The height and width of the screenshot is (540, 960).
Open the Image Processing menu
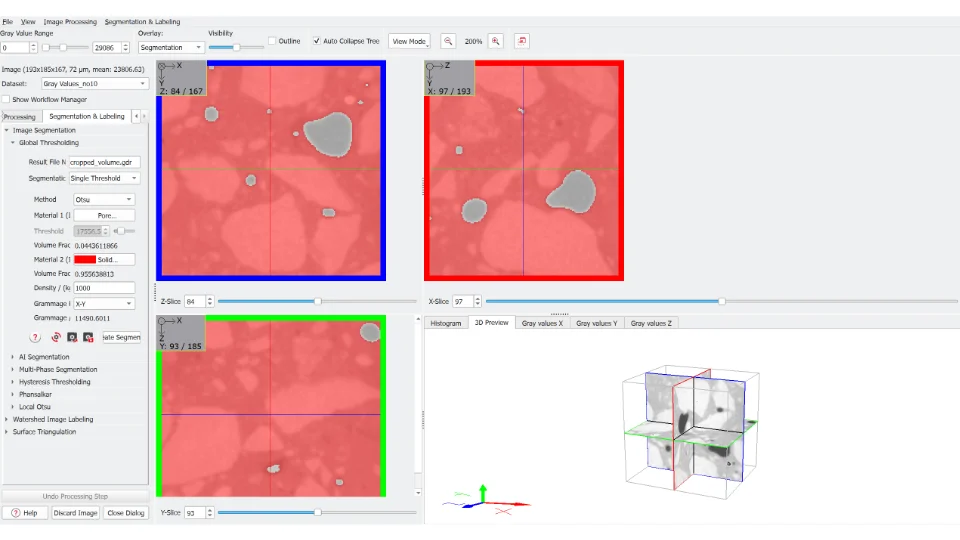coord(70,21)
